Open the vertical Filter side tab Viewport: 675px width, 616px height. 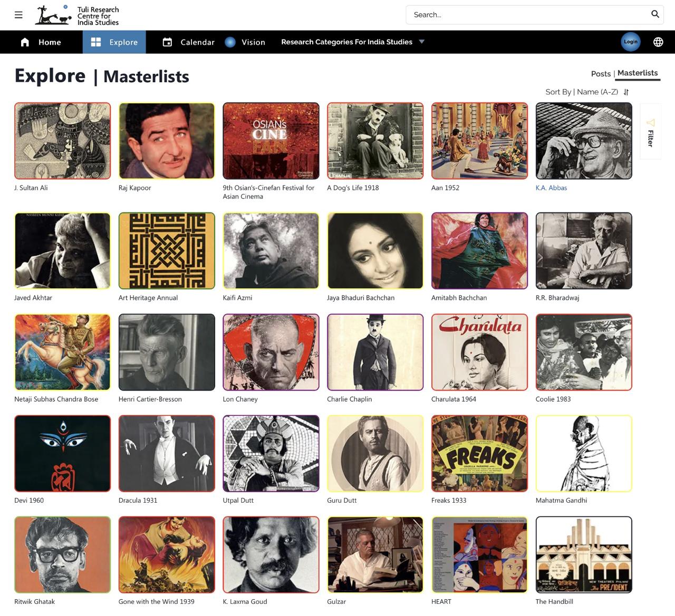pos(650,131)
